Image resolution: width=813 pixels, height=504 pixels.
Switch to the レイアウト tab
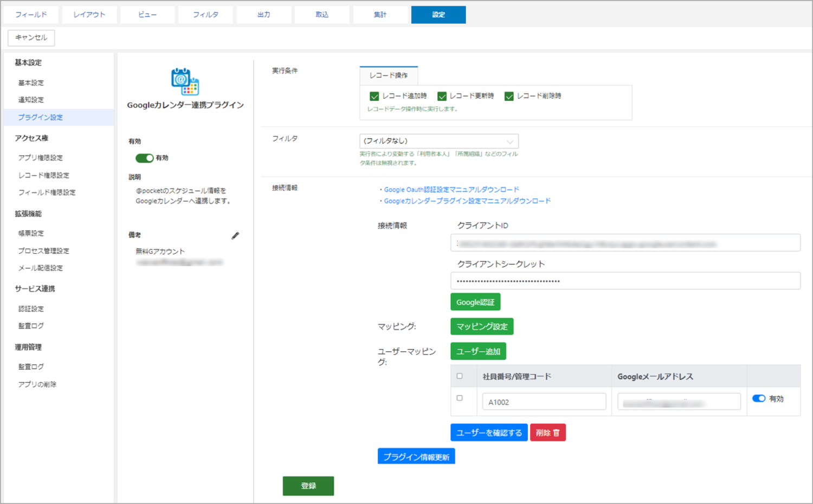[89, 15]
